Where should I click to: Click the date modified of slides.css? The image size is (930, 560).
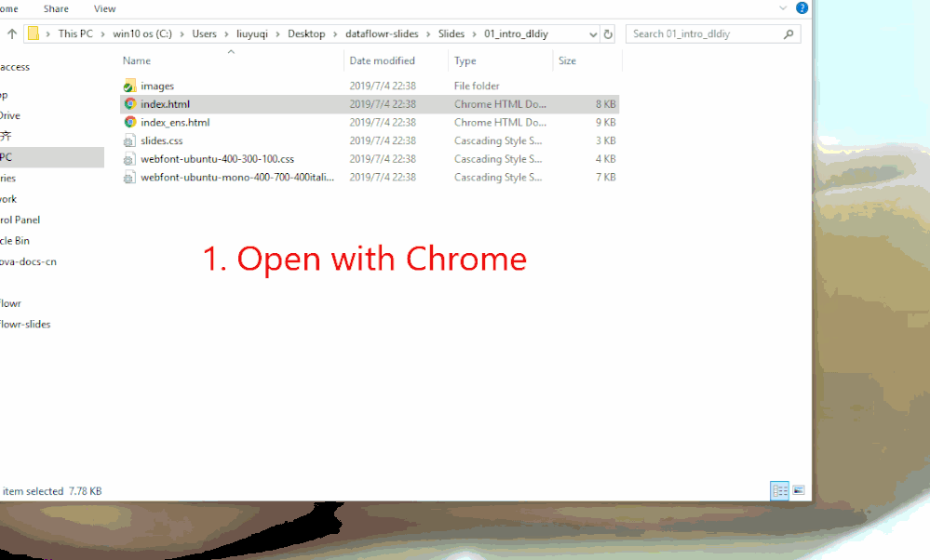tap(383, 140)
